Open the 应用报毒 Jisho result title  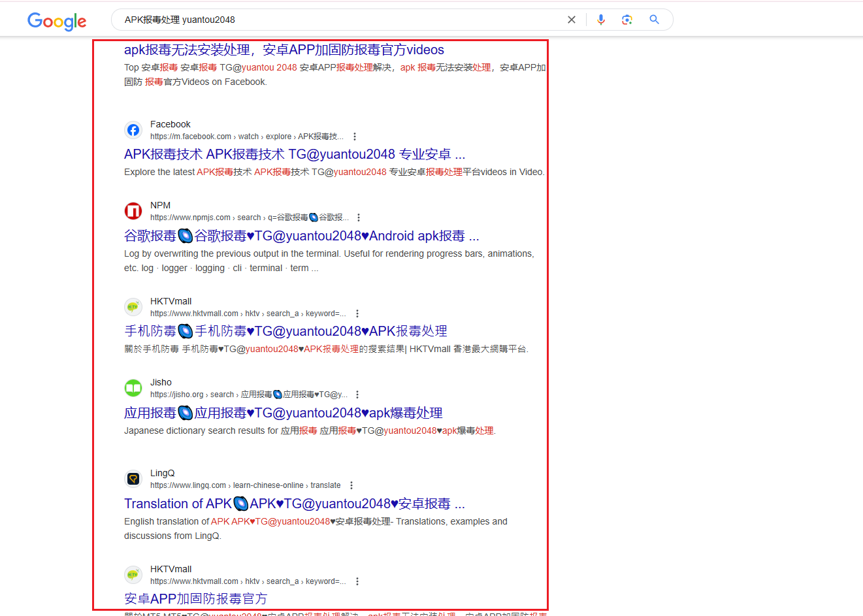[x=284, y=413]
